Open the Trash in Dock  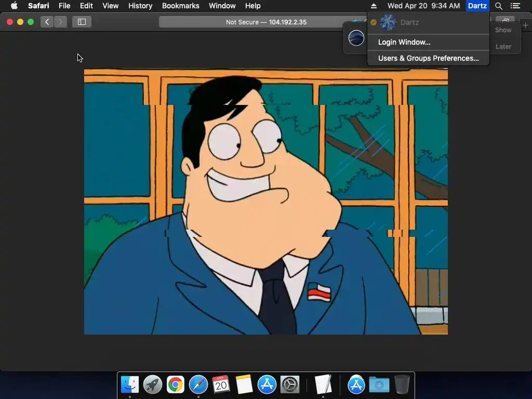402,384
